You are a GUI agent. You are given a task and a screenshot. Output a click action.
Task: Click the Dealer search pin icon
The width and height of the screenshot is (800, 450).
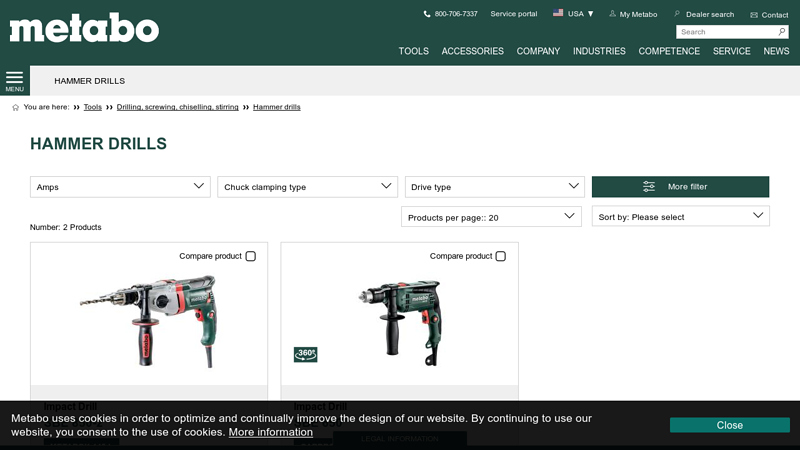pyautogui.click(x=677, y=14)
